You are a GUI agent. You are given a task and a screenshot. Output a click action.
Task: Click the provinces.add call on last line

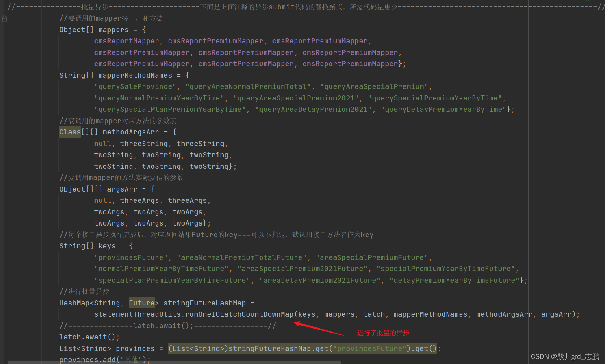click(x=105, y=360)
